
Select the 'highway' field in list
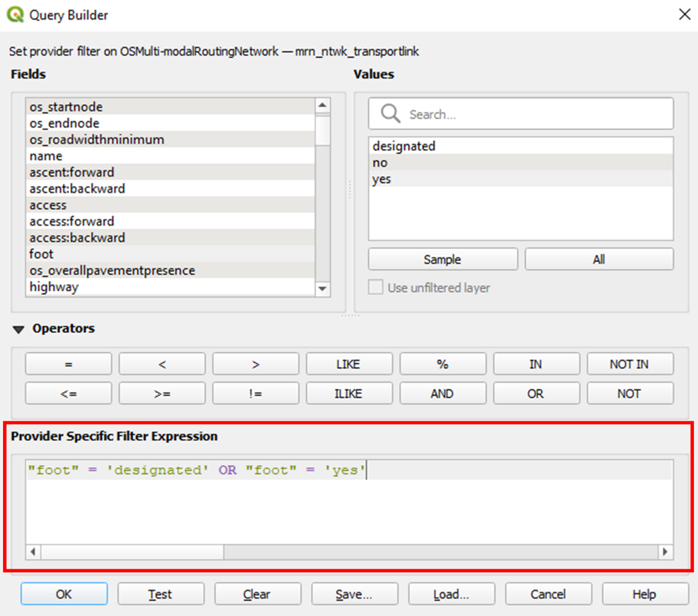point(54,287)
